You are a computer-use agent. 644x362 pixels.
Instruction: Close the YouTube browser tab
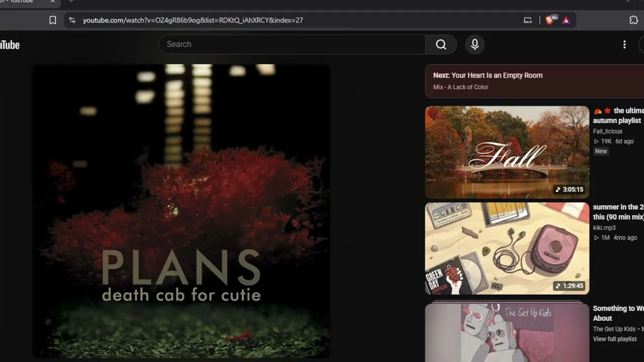[x=53, y=2]
